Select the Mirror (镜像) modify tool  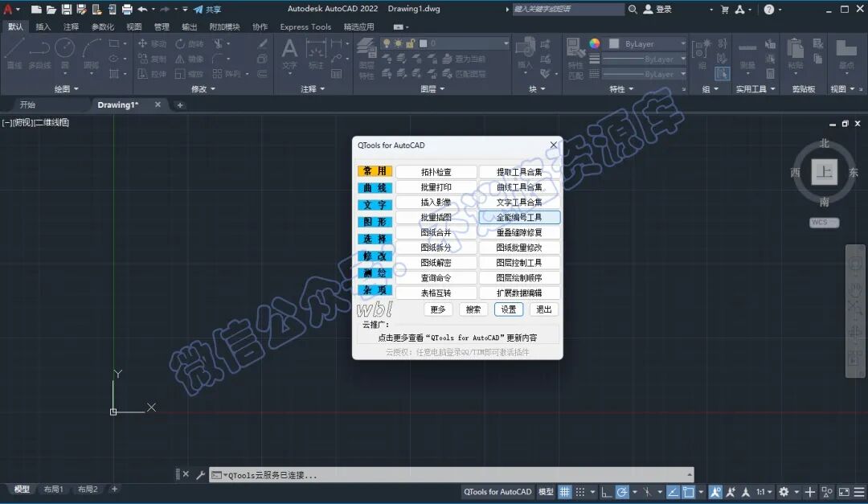pos(190,59)
